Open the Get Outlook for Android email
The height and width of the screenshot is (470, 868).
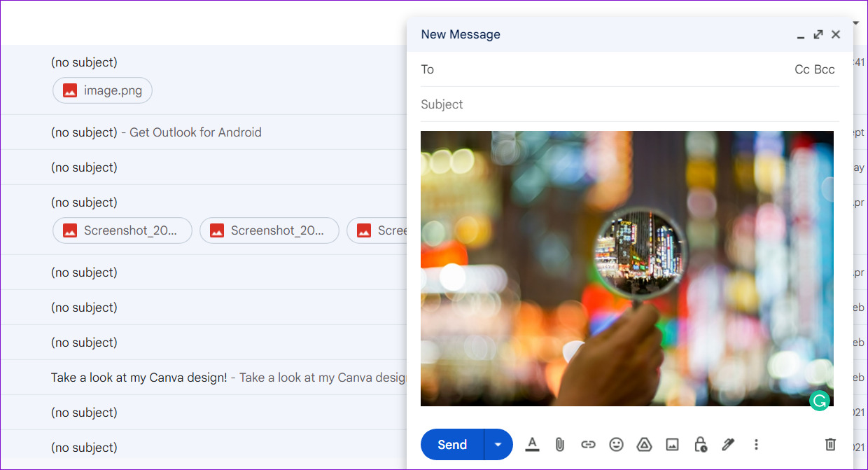pyautogui.click(x=203, y=132)
